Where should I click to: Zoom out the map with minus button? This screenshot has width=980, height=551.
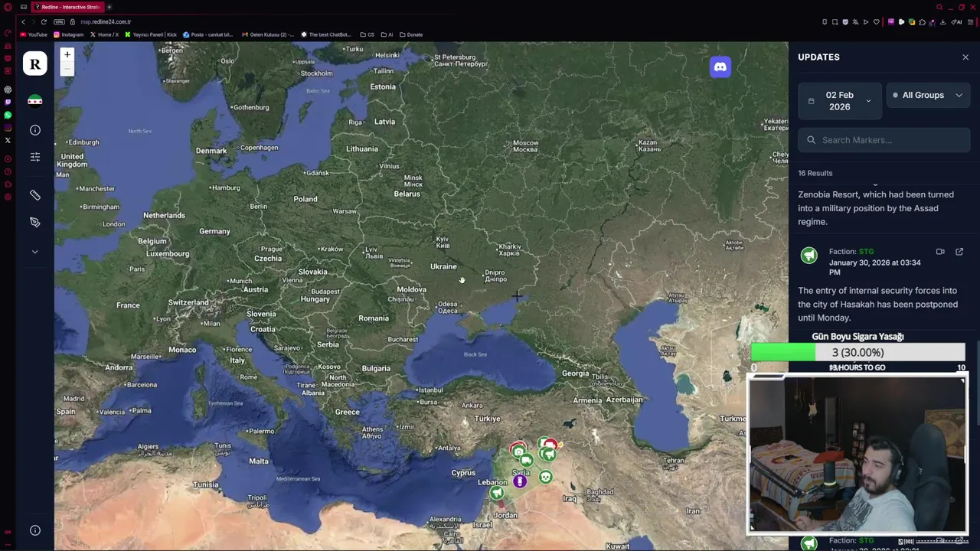coord(67,69)
